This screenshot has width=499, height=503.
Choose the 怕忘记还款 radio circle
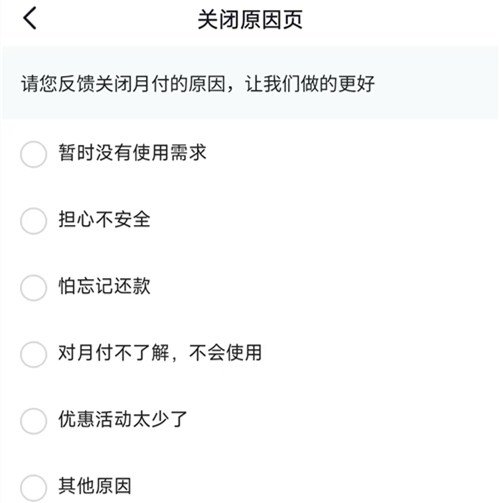(x=33, y=287)
